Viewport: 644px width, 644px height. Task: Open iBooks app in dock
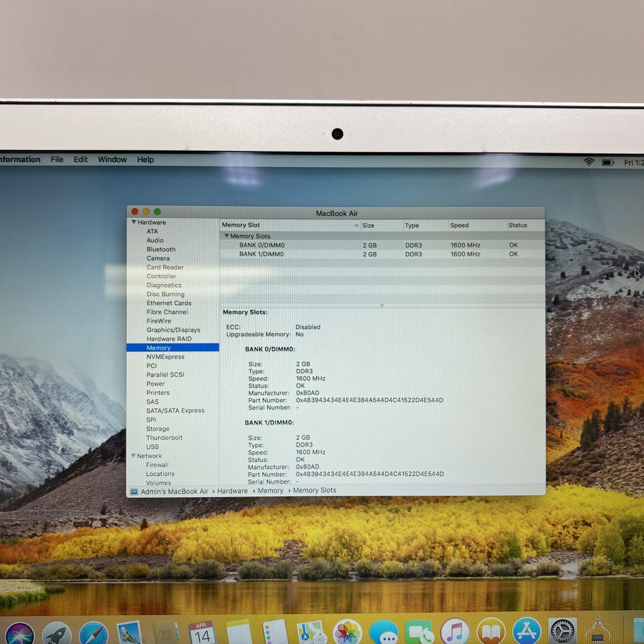click(x=491, y=632)
